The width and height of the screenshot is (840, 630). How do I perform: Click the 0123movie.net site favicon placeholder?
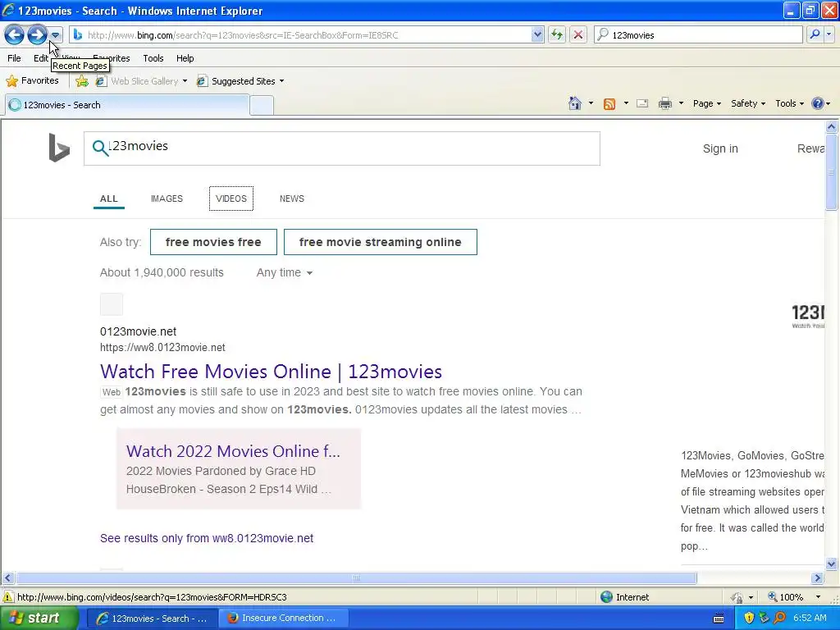tap(112, 304)
